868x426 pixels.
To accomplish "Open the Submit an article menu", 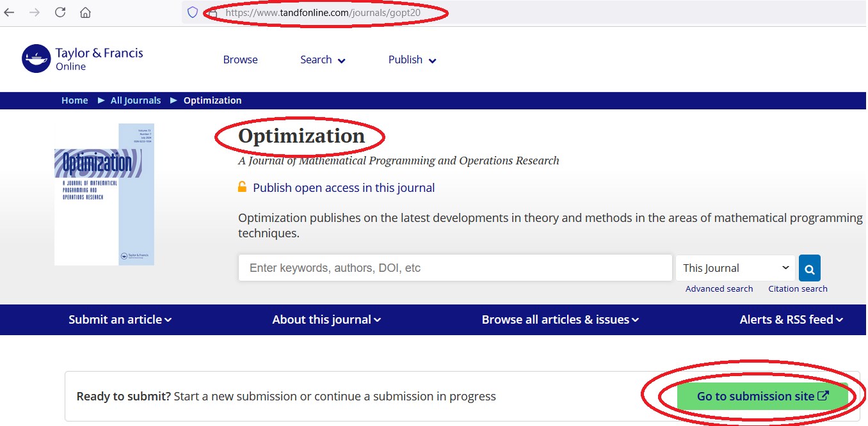I will pyautogui.click(x=120, y=320).
